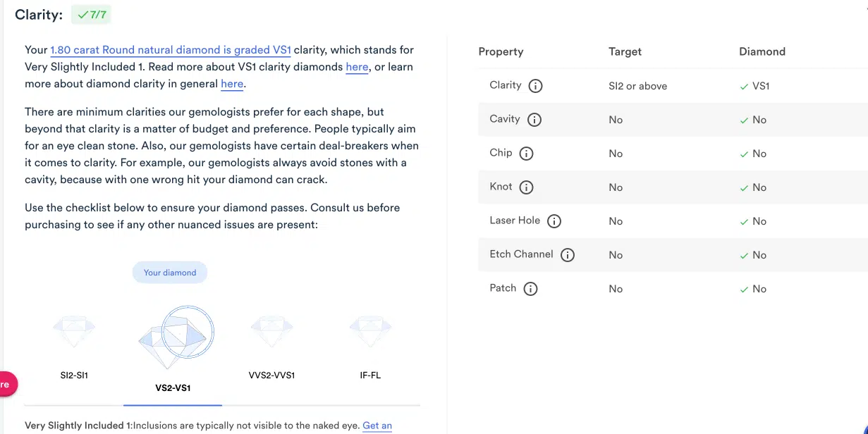Image resolution: width=868 pixels, height=434 pixels.
Task: Open the diamond clarity 'here' link
Action: click(232, 83)
